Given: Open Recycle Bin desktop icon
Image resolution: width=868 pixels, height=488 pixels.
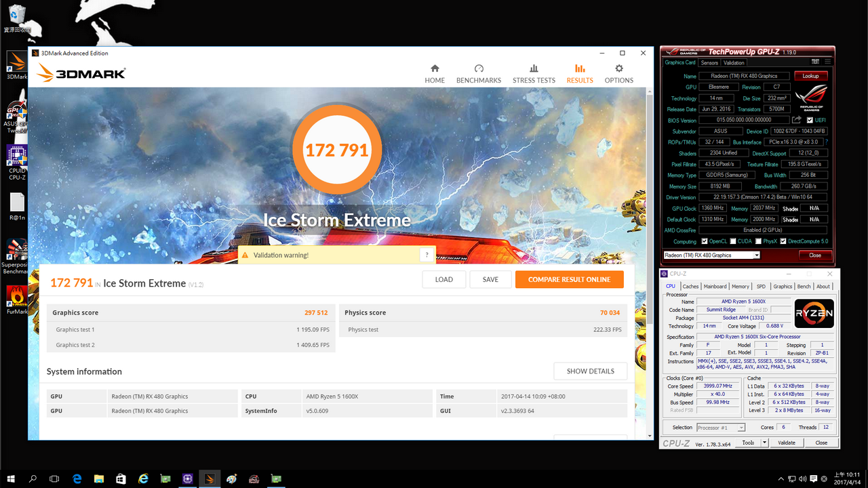Looking at the screenshot, I should 17,18.
